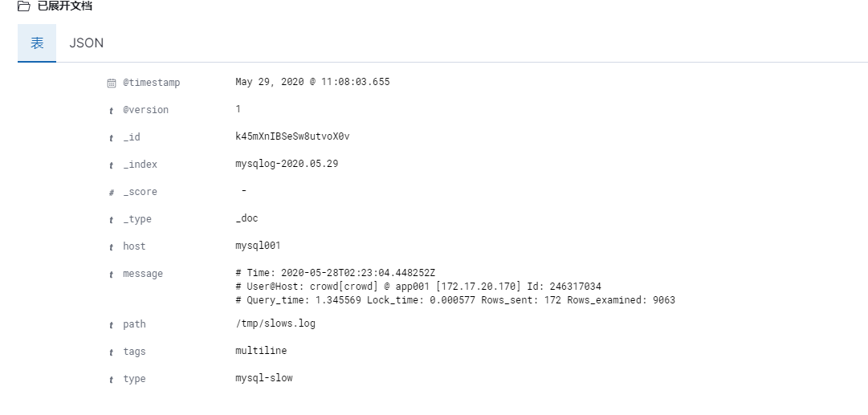The width and height of the screenshot is (868, 415).
Task: Click the _index field name
Action: pyautogui.click(x=140, y=165)
